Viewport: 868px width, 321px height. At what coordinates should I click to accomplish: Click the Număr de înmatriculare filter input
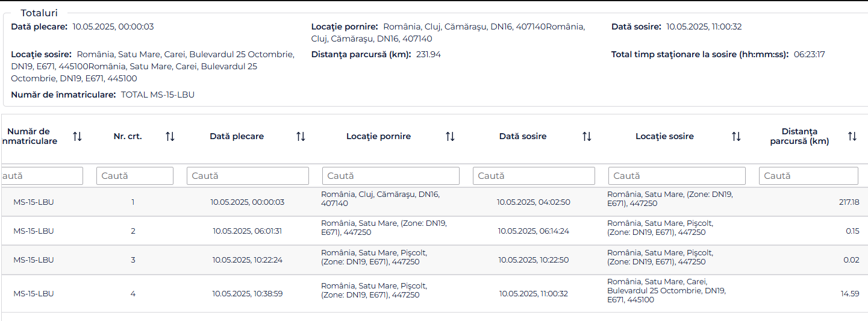[x=42, y=176]
